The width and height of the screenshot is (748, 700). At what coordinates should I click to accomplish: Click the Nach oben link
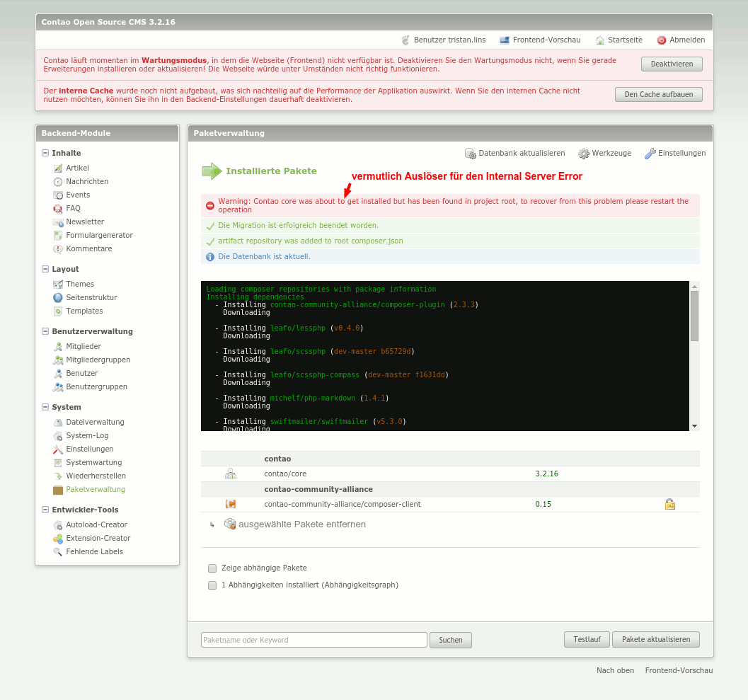(x=616, y=670)
